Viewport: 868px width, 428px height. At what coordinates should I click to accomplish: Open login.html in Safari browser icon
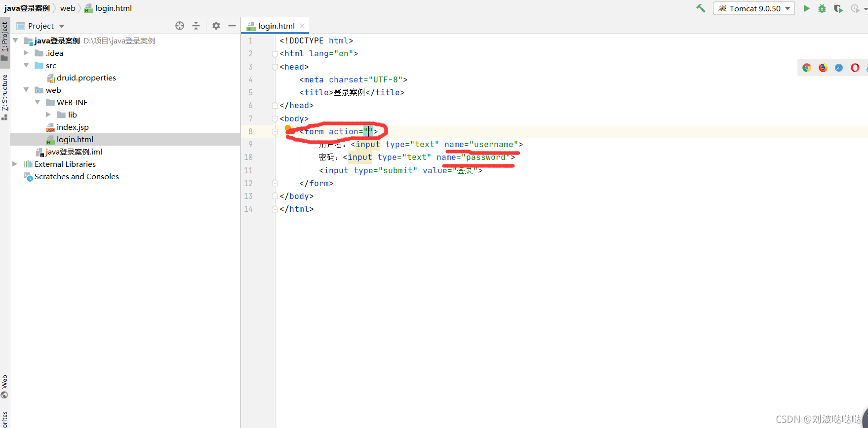[839, 68]
